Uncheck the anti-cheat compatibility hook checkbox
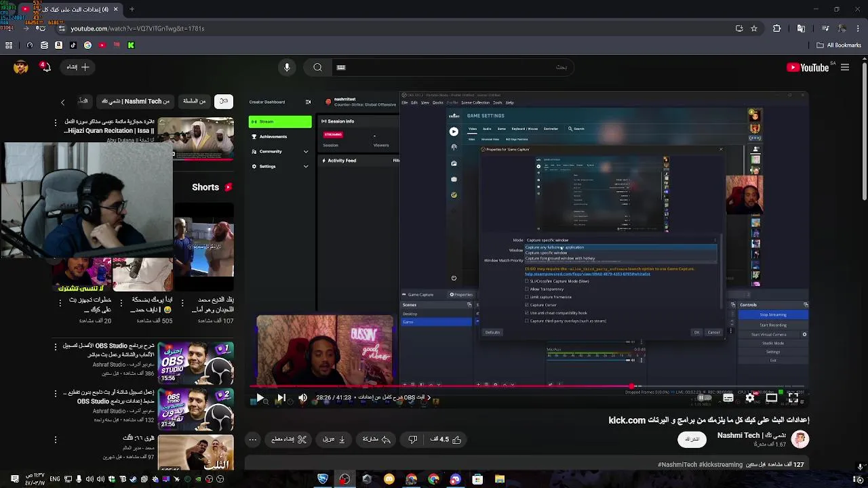This screenshot has width=868, height=488. (x=527, y=313)
